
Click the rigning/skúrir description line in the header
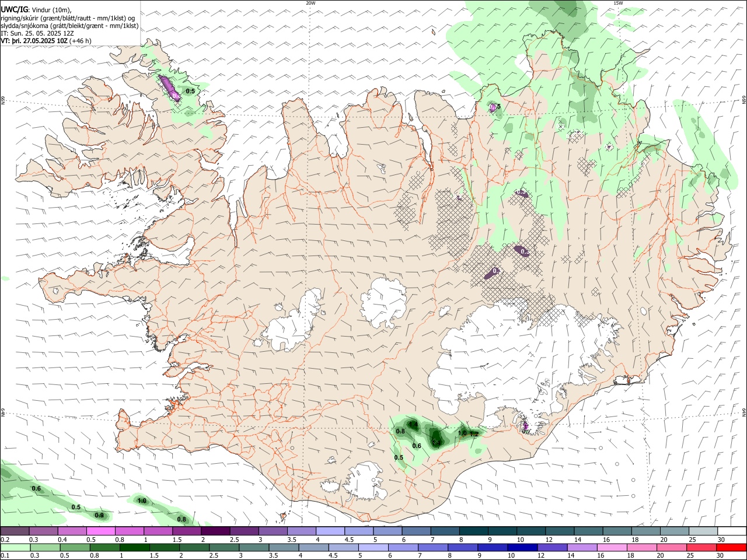[x=68, y=18]
